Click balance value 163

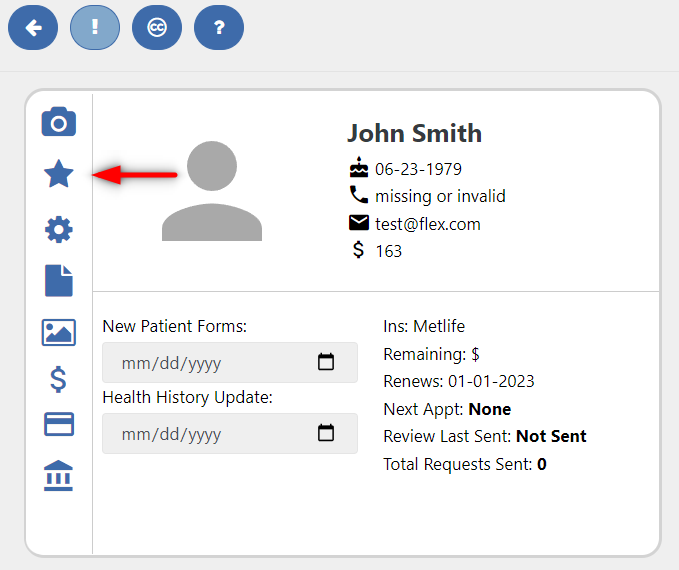click(x=388, y=251)
